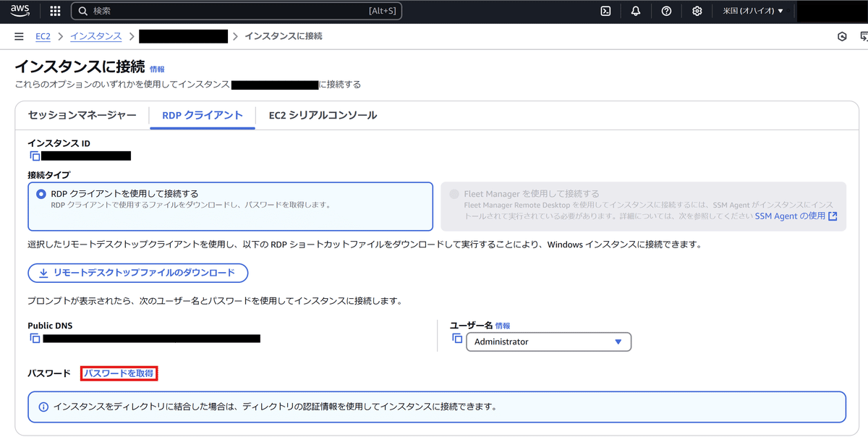This screenshot has height=437, width=868.
Task: Open the AWS services grid icon
Action: click(x=54, y=11)
